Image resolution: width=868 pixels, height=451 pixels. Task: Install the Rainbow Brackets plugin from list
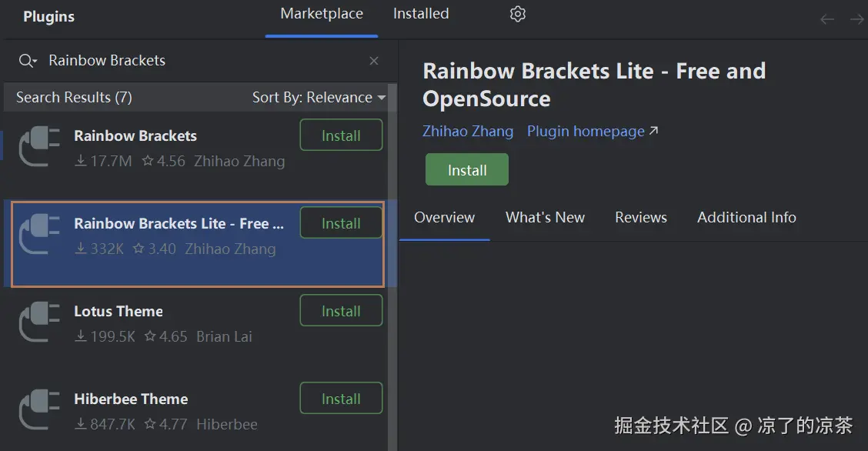tap(341, 135)
